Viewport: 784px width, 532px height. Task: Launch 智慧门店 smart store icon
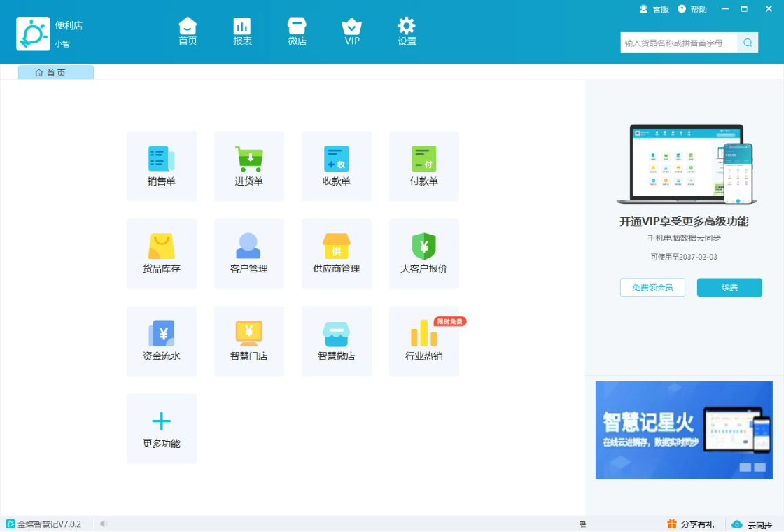249,335
